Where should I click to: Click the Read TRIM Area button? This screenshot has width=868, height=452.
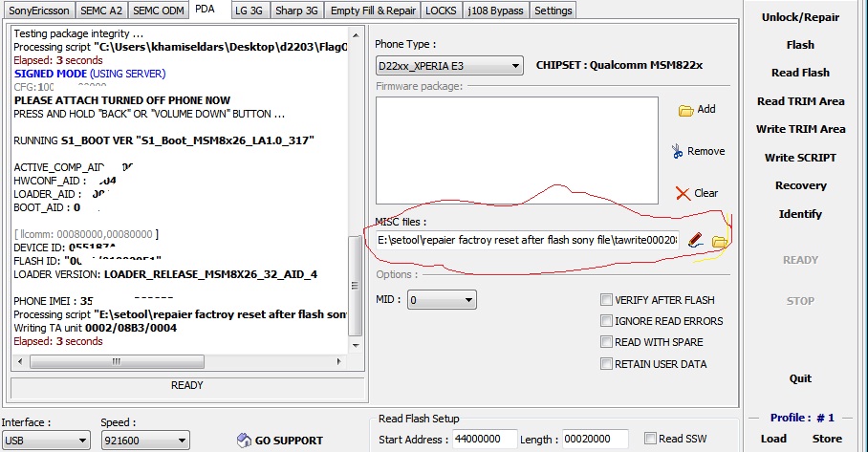pyautogui.click(x=800, y=101)
